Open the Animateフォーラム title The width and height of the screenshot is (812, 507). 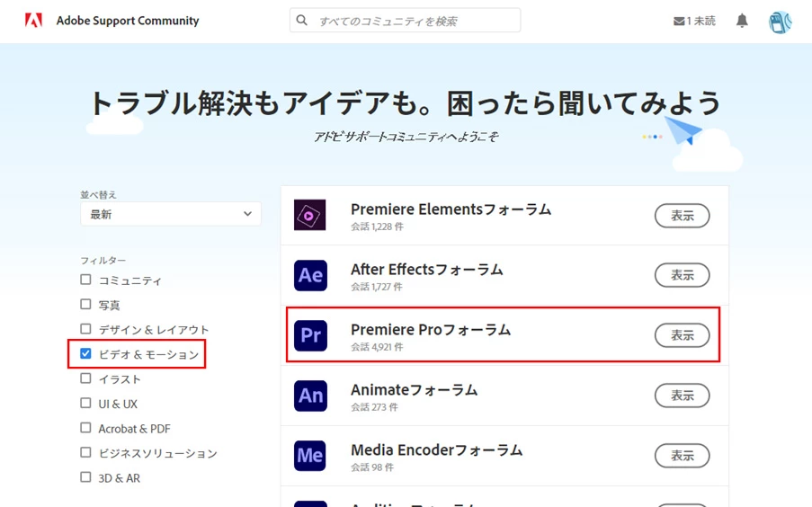415,389
